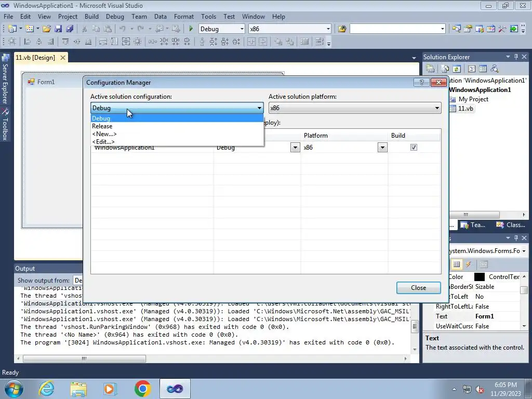This screenshot has height=399, width=532.
Task: Open Properties object selector System.Windows.Forms dropdown
Action: pyautogui.click(x=524, y=251)
